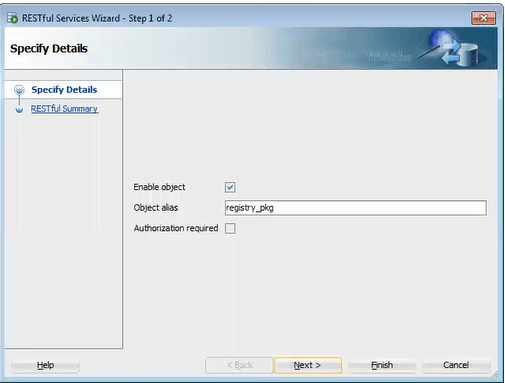Viewport: 505px width, 383px height.
Task: Click the Specify Details step circle icon
Action: (x=19, y=90)
